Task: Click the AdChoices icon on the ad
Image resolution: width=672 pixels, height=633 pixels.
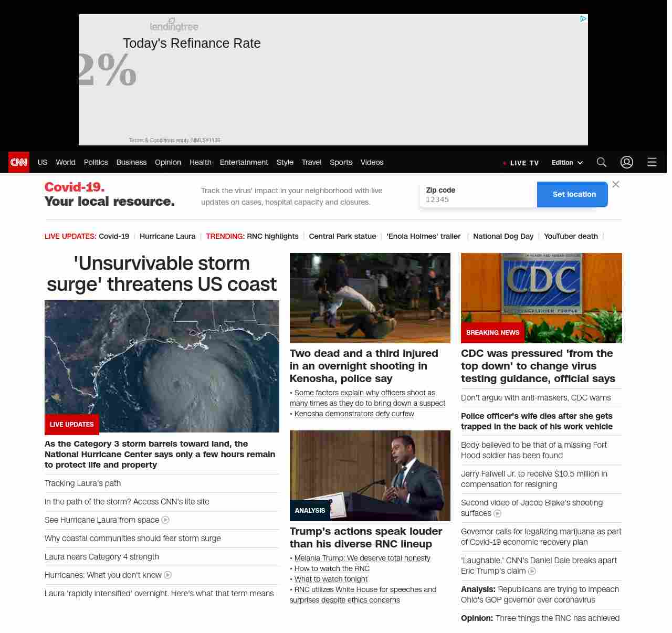Action: coord(583,19)
